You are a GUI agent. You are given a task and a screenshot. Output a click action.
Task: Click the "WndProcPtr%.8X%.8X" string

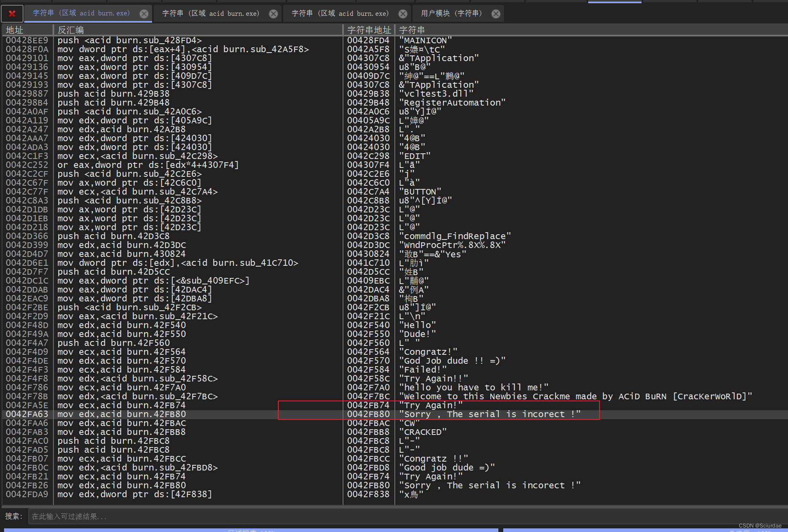pyautogui.click(x=452, y=245)
